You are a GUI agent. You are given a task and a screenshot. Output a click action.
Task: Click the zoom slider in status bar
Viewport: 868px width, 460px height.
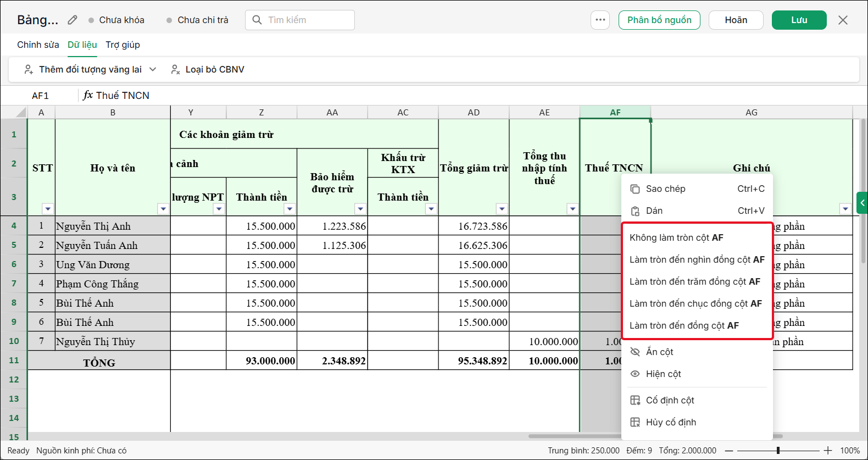[778, 451]
